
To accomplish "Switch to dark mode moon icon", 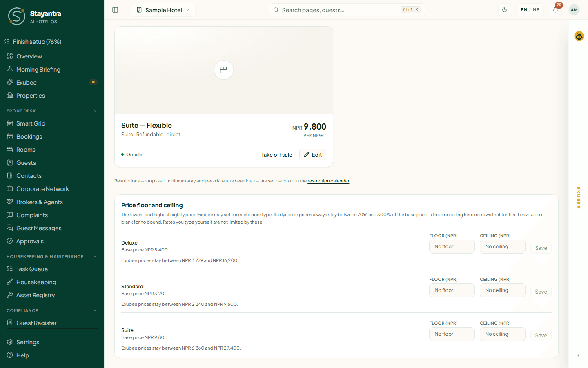I will point(505,10).
